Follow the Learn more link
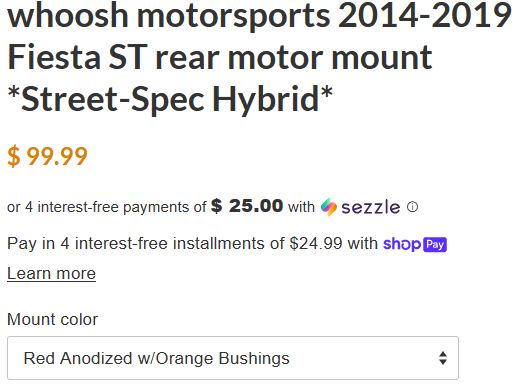 (52, 274)
